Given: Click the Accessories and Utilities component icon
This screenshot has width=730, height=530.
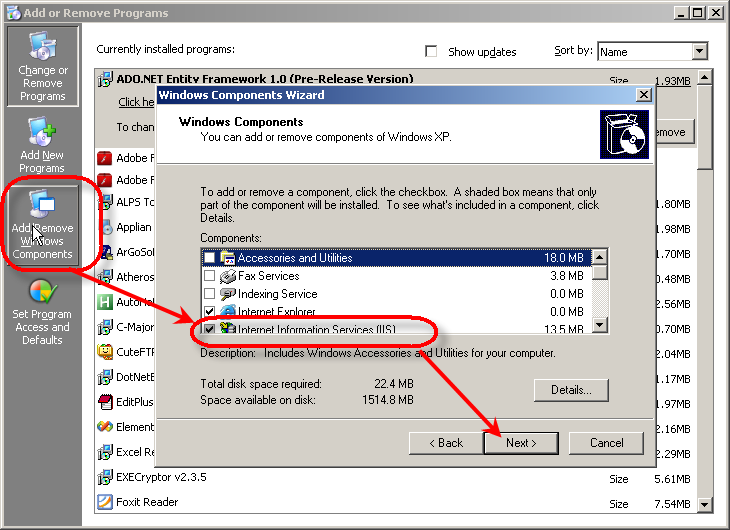Looking at the screenshot, I should click(228, 258).
